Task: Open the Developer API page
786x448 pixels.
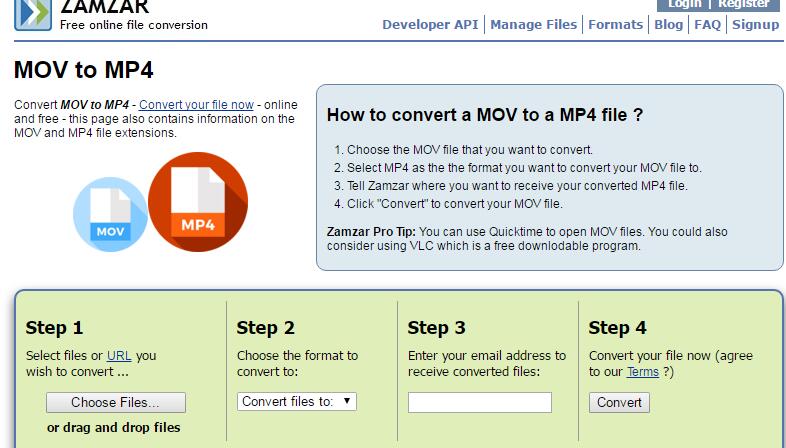Action: 430,25
